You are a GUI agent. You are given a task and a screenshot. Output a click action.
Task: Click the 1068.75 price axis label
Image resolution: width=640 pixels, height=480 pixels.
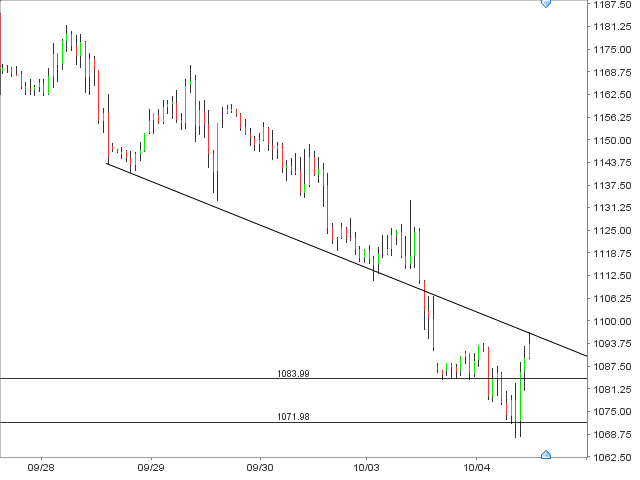pyautogui.click(x=612, y=434)
